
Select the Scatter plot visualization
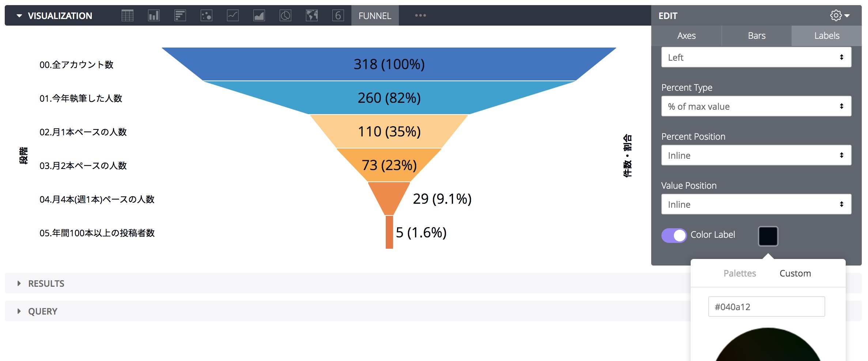coord(206,15)
